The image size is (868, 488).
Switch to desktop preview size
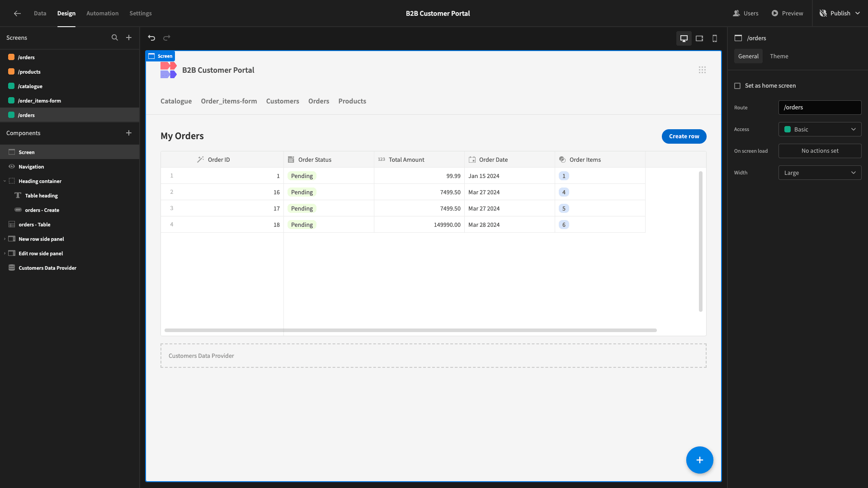pos(684,38)
